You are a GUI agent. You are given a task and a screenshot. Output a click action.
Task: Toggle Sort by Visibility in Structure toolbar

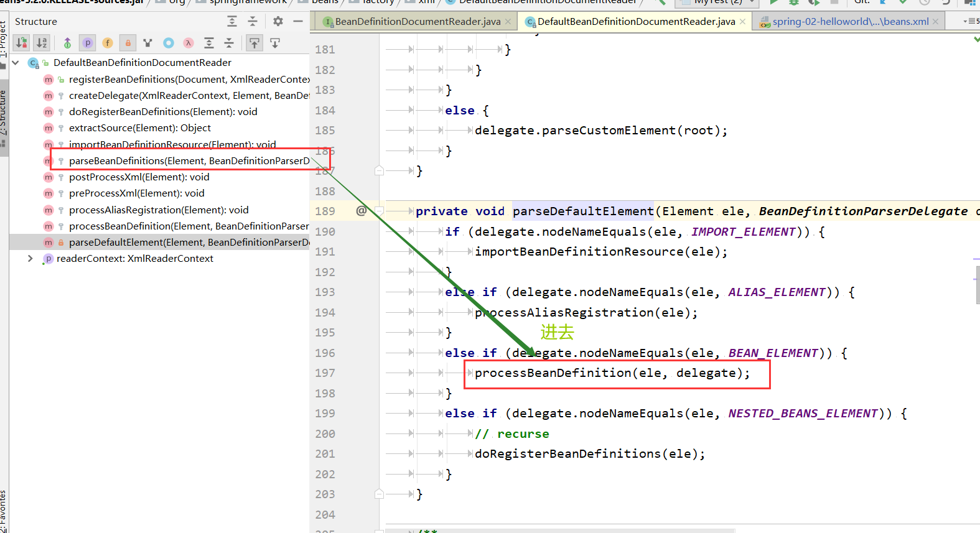(x=22, y=43)
